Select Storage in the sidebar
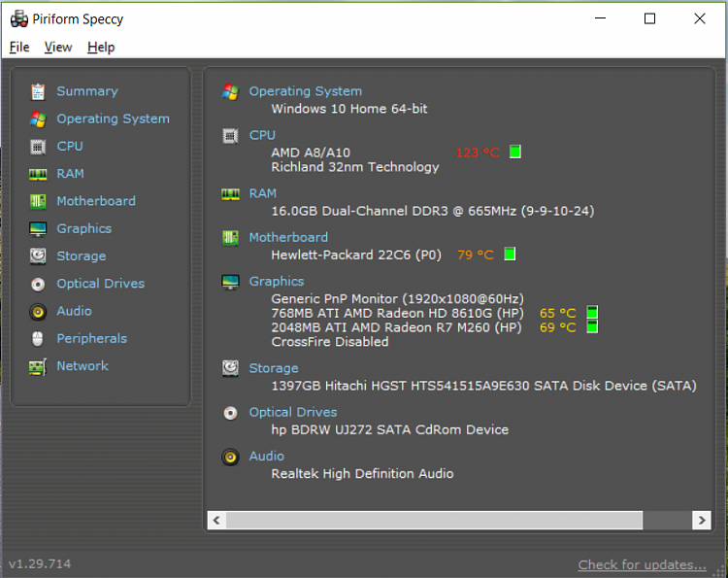728x578 pixels. point(82,256)
